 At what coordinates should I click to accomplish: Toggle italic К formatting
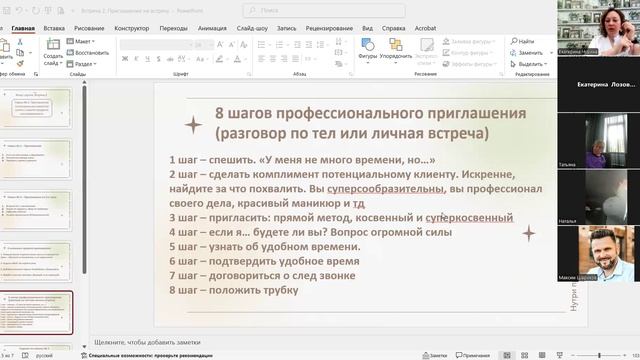136,59
